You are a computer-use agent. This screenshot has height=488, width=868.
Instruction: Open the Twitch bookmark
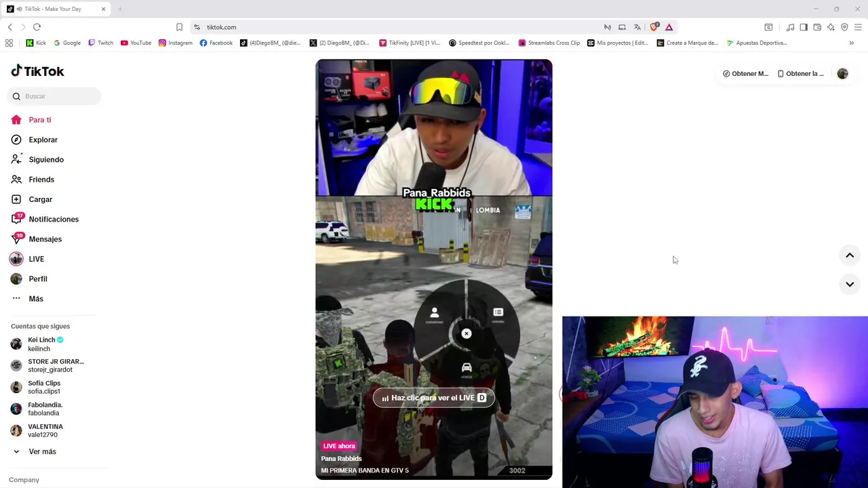tap(101, 43)
